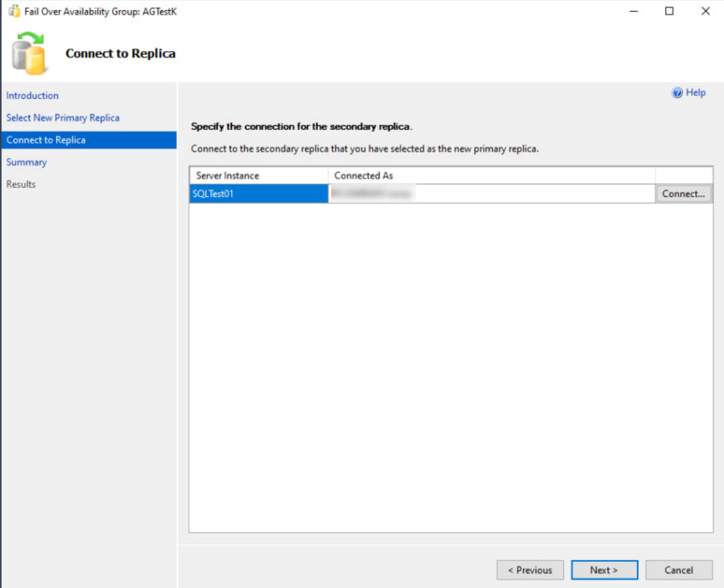The width and height of the screenshot is (724, 588).
Task: Open the Help link
Action: 695,93
